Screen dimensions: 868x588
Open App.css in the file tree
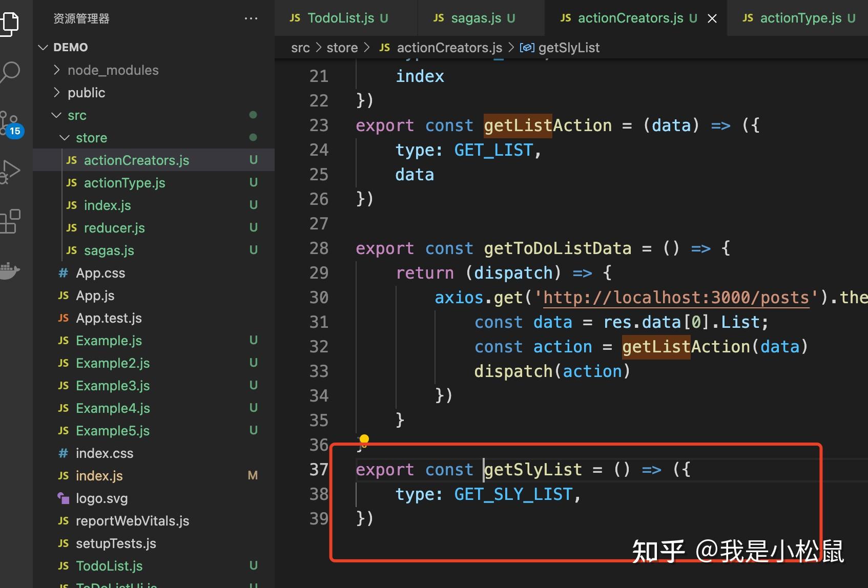point(154,273)
